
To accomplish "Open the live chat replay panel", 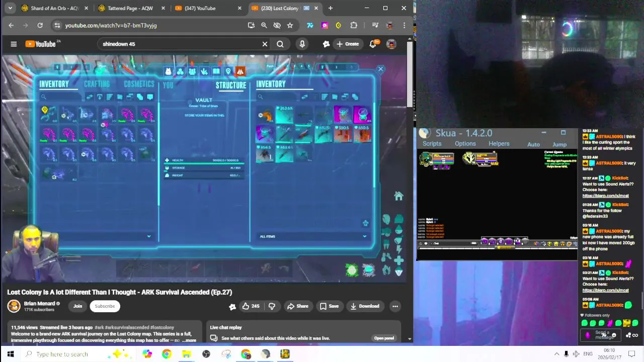I will tap(384, 338).
